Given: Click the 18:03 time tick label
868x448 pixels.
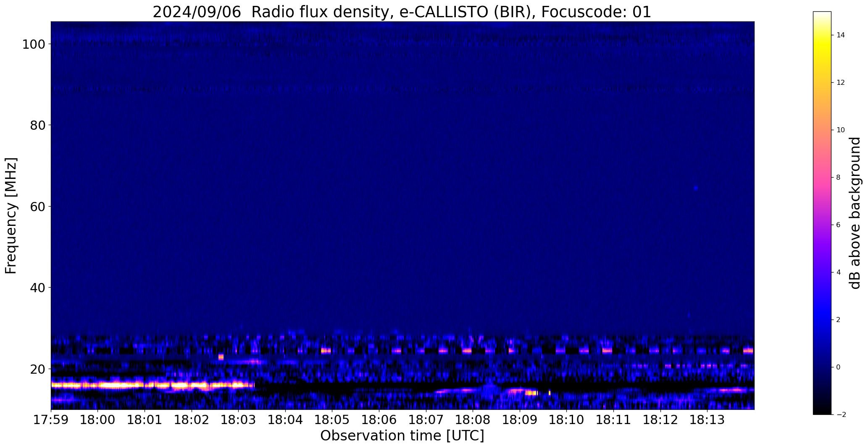Looking at the screenshot, I should [x=238, y=420].
